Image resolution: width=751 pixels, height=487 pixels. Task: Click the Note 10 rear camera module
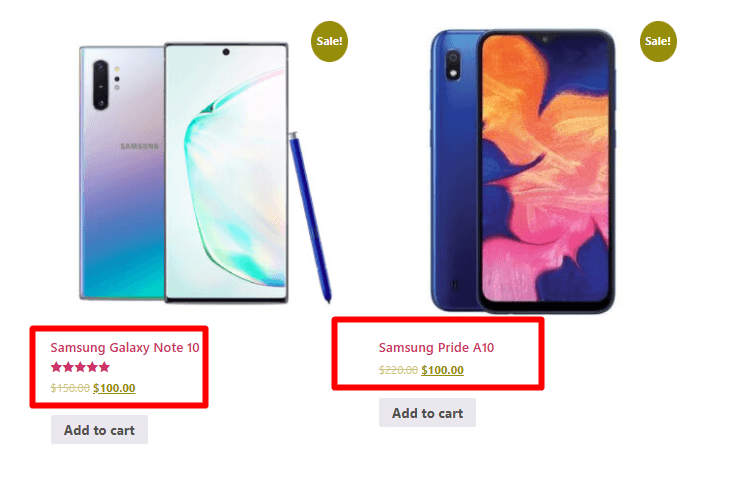point(101,85)
